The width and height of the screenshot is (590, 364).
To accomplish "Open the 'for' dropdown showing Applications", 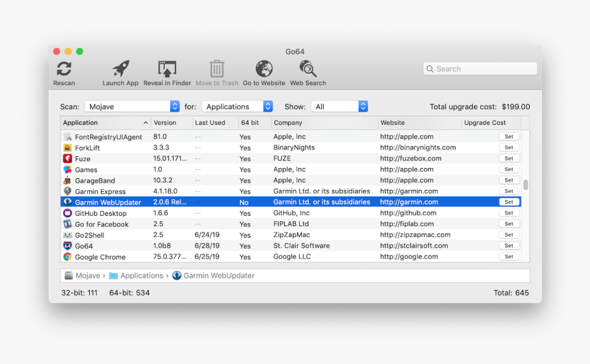I will coord(237,106).
